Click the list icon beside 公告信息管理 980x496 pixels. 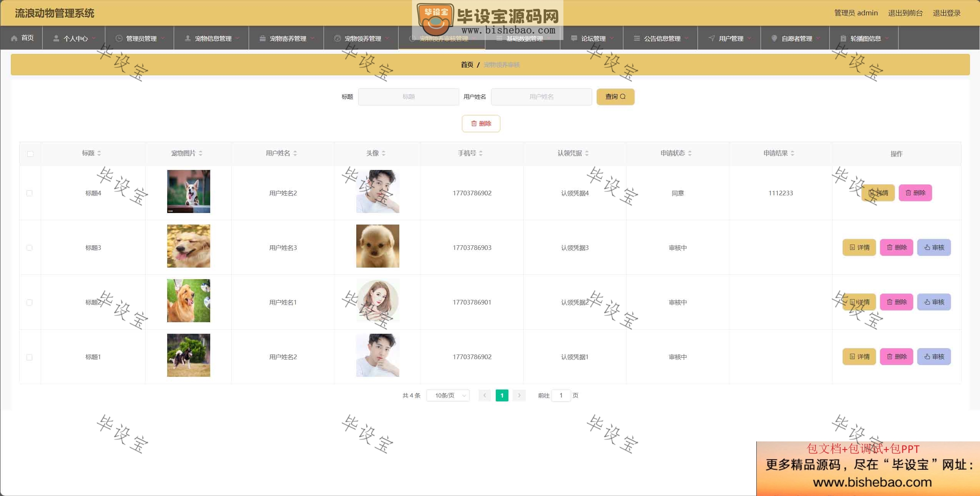coord(636,38)
